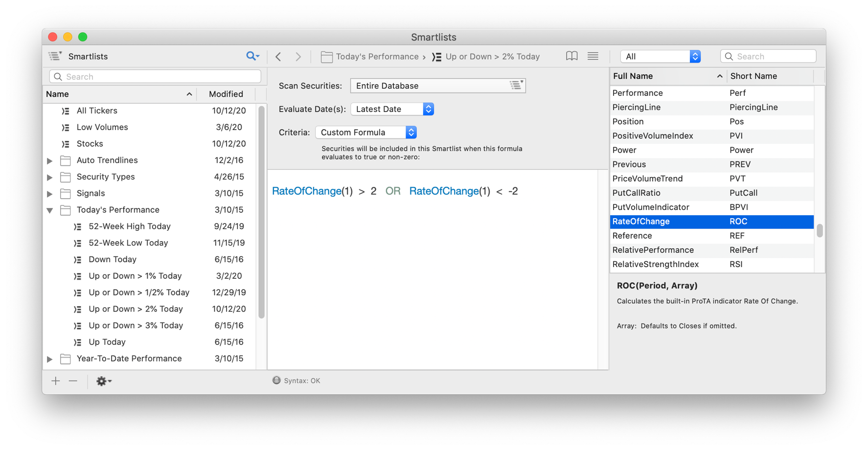Open the Criteria Custom Formula dropdown
Image resolution: width=868 pixels, height=450 pixels.
(411, 132)
